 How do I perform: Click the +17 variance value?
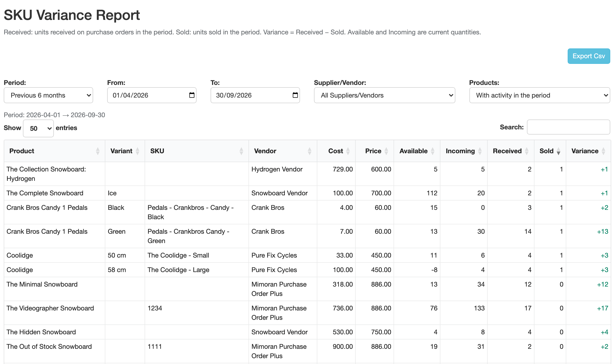click(x=602, y=308)
